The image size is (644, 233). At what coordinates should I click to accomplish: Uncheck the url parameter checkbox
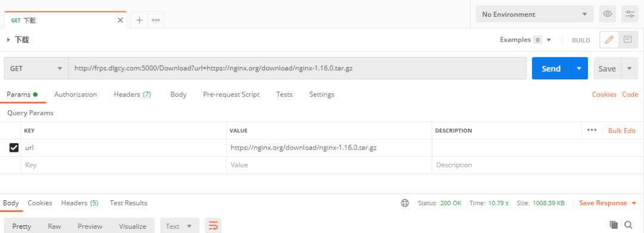tap(14, 148)
